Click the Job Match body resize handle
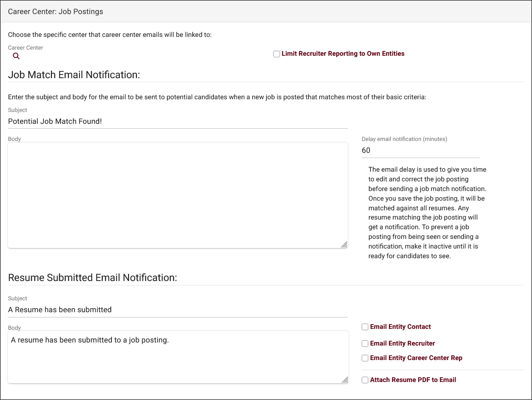The image size is (532, 400). 344,245
